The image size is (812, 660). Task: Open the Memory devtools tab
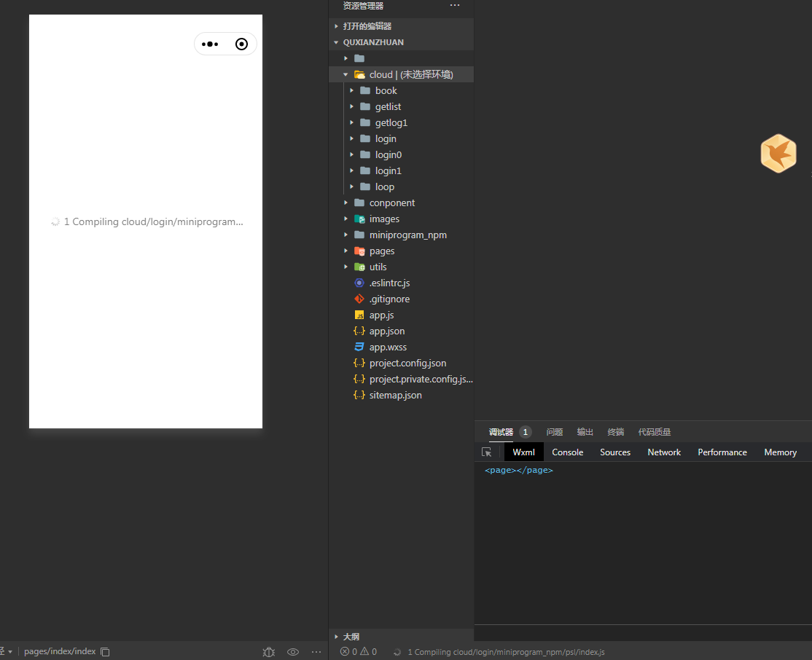[780, 452]
